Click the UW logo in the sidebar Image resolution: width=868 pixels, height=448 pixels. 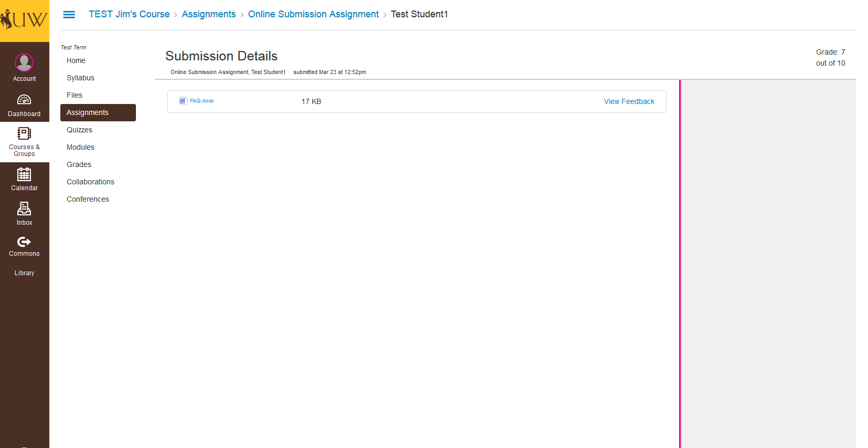24,20
